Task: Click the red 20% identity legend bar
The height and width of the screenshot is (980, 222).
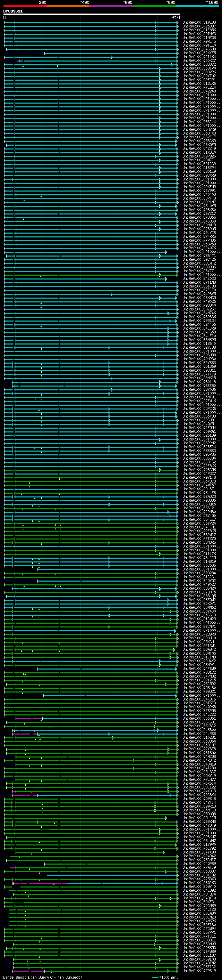Action: point(25,7)
